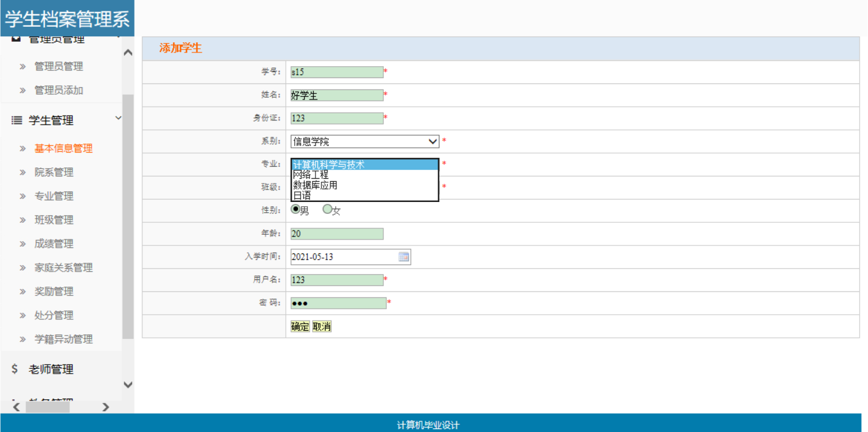The width and height of the screenshot is (868, 432).
Task: Open the 系别 dropdown showing 信息学院
Action: [x=365, y=141]
